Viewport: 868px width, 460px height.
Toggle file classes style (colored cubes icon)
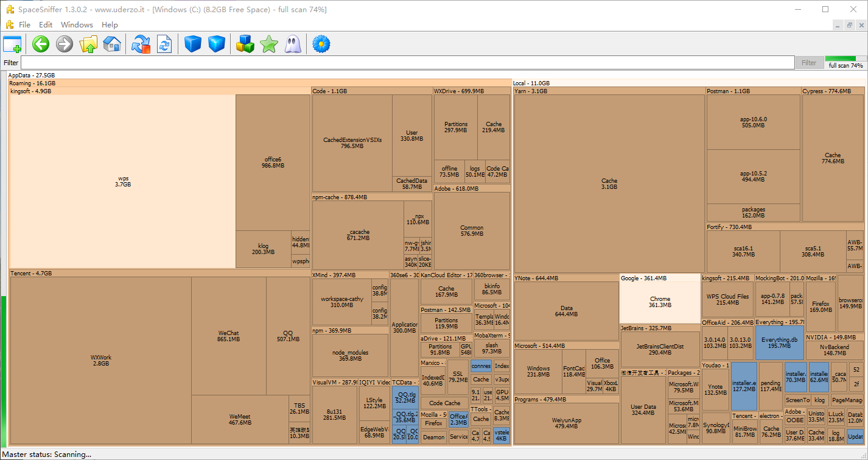click(245, 44)
